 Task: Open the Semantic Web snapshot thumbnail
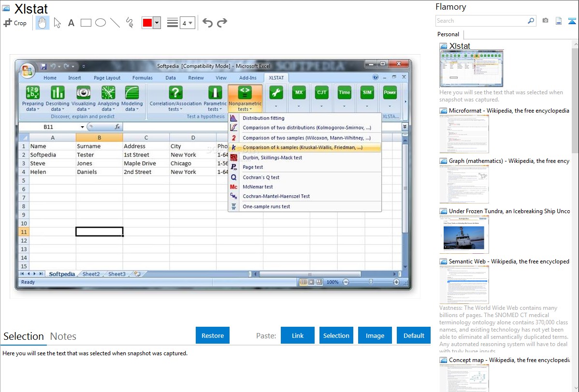coord(464,285)
